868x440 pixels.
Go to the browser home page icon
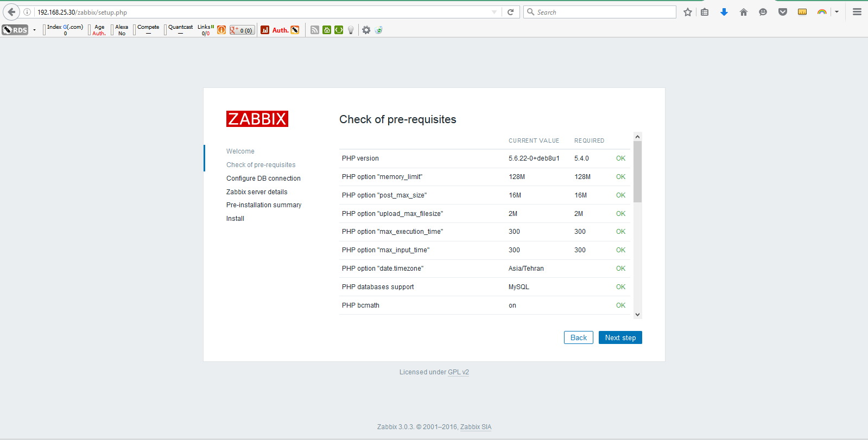click(x=743, y=12)
